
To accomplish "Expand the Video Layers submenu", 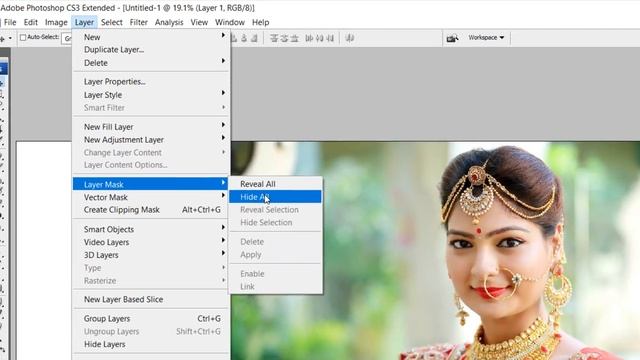I will coord(151,242).
